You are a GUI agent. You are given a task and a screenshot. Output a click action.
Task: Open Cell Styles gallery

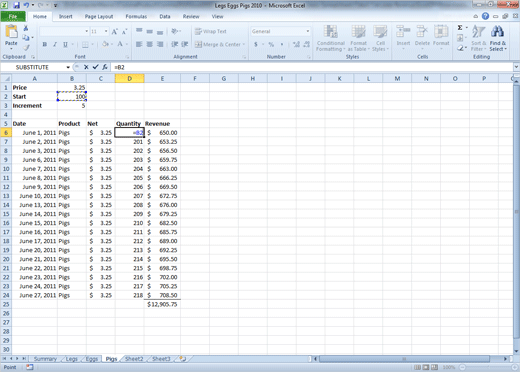(380, 38)
